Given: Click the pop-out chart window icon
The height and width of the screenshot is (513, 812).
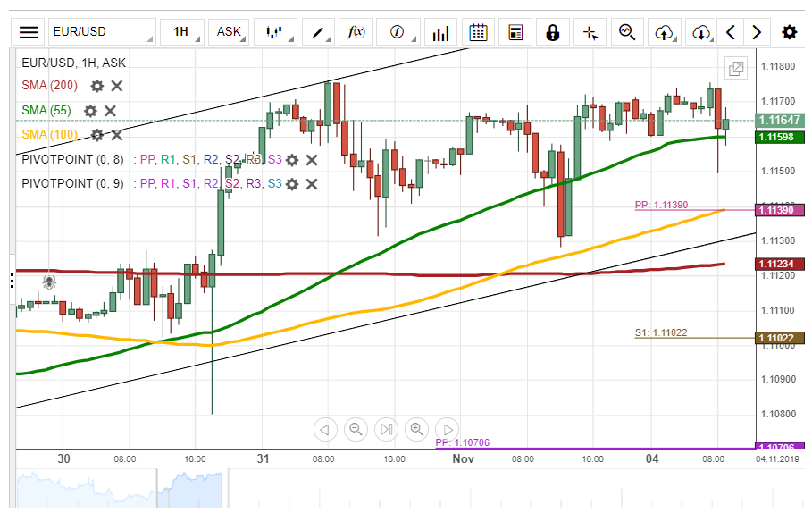Looking at the screenshot, I should 737,68.
